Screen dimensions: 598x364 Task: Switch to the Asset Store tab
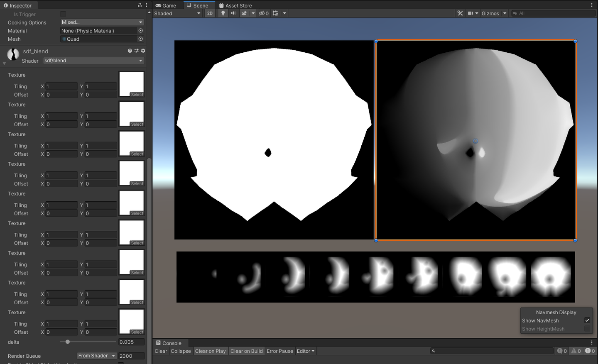point(235,5)
